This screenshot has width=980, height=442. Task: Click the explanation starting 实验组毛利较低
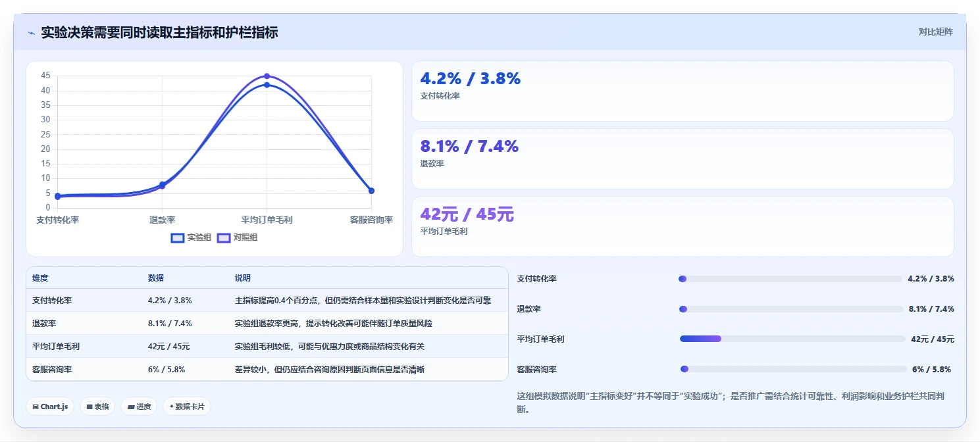(x=330, y=346)
